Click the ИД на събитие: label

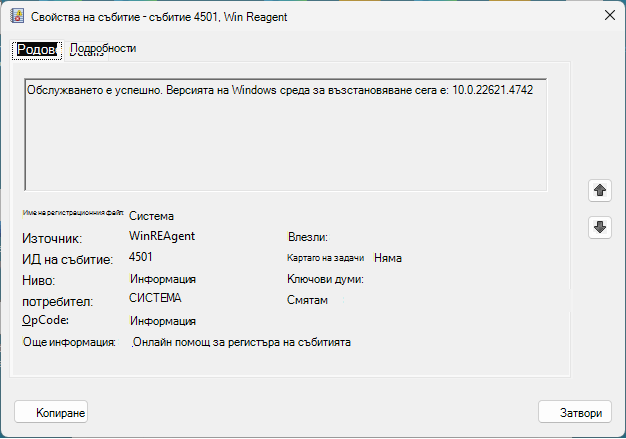[67, 260]
